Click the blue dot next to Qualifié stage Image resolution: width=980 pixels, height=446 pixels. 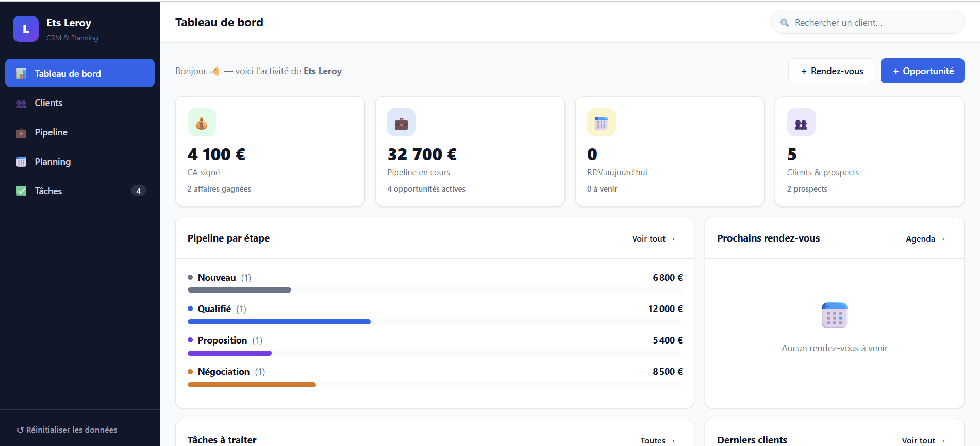pos(190,308)
